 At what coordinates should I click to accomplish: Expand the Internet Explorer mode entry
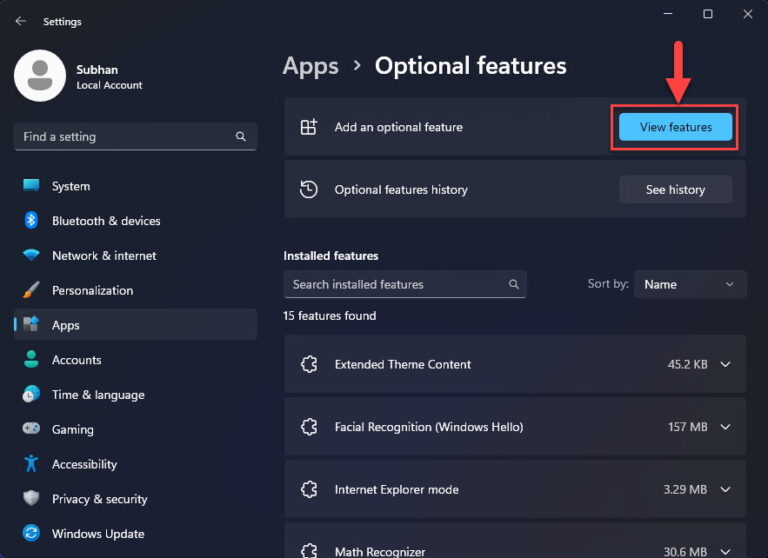(x=725, y=490)
